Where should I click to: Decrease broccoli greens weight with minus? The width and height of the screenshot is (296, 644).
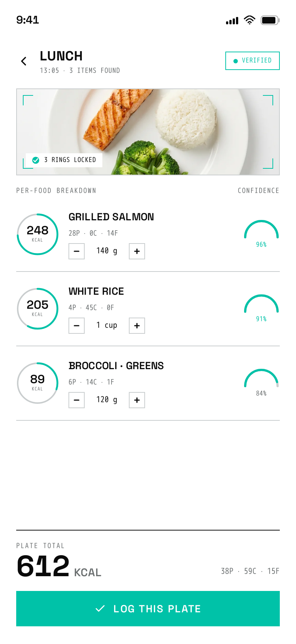pos(77,400)
